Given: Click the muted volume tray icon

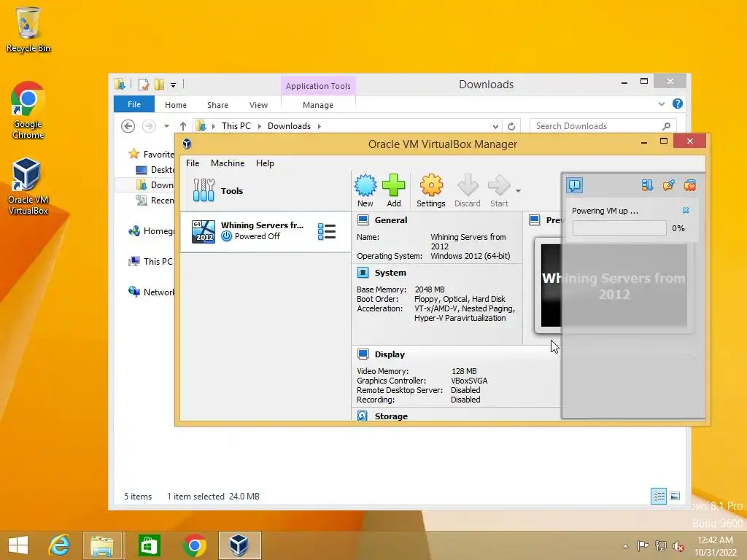Looking at the screenshot, I should [678, 546].
